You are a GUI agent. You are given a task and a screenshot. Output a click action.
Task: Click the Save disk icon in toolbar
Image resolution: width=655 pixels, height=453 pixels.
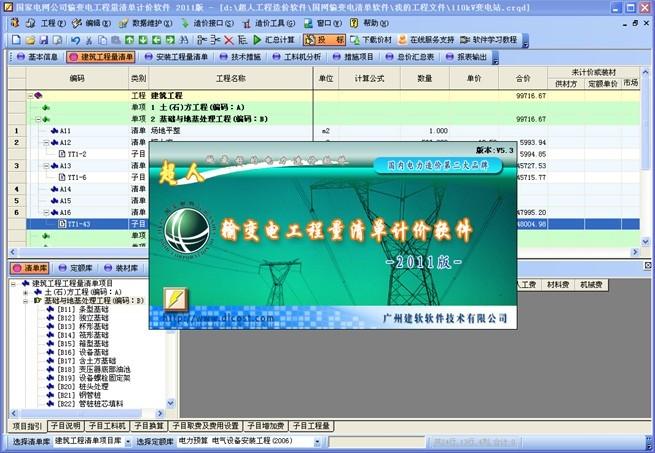pos(43,40)
